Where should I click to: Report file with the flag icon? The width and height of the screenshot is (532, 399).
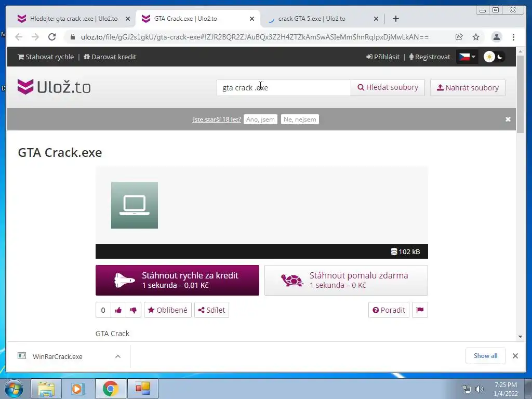point(420,310)
